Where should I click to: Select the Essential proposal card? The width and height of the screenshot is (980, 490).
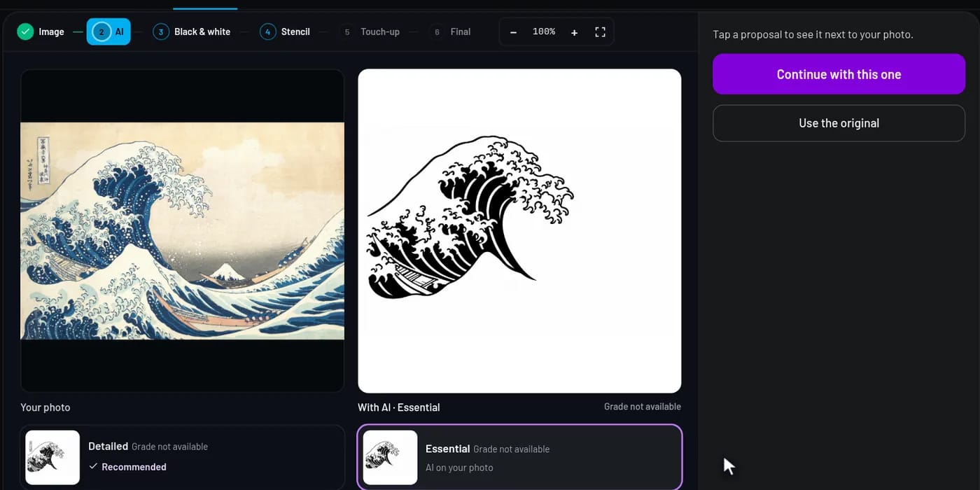click(x=519, y=457)
